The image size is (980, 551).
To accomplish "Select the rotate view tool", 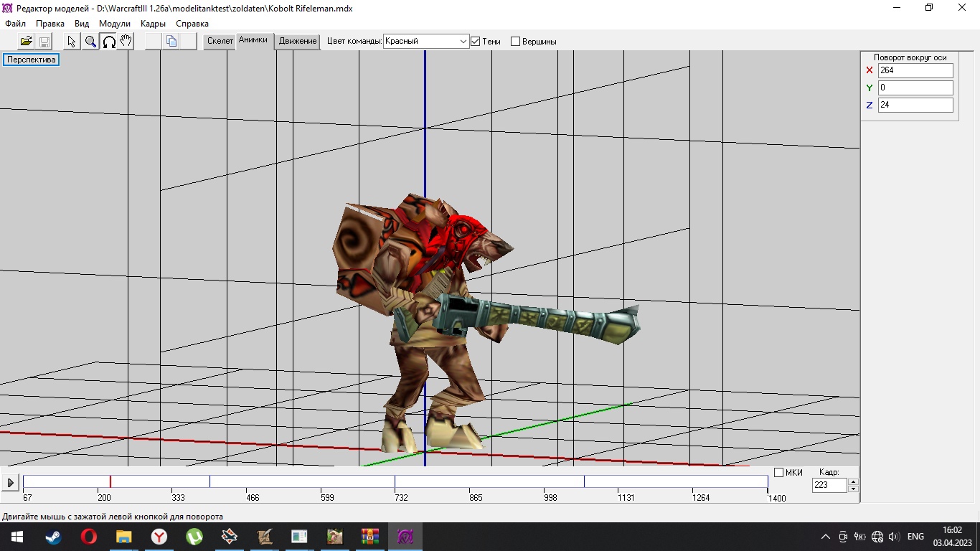I will [109, 41].
